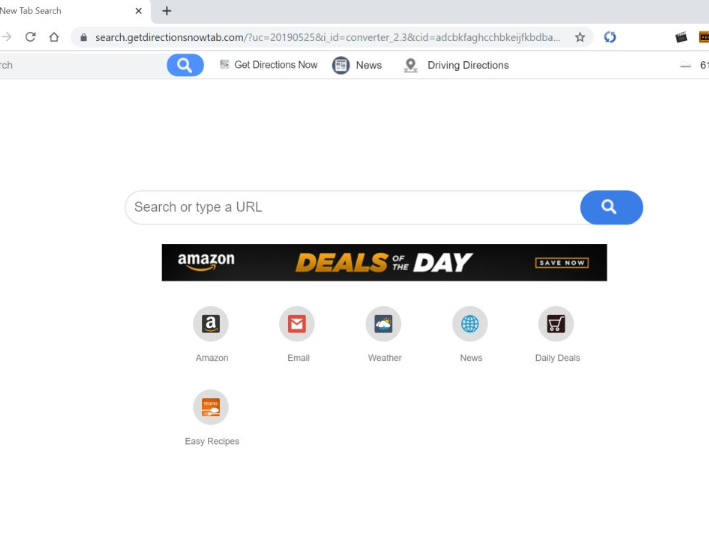The width and height of the screenshot is (709, 553).
Task: Open a new browser tab with plus button
Action: pos(167,11)
